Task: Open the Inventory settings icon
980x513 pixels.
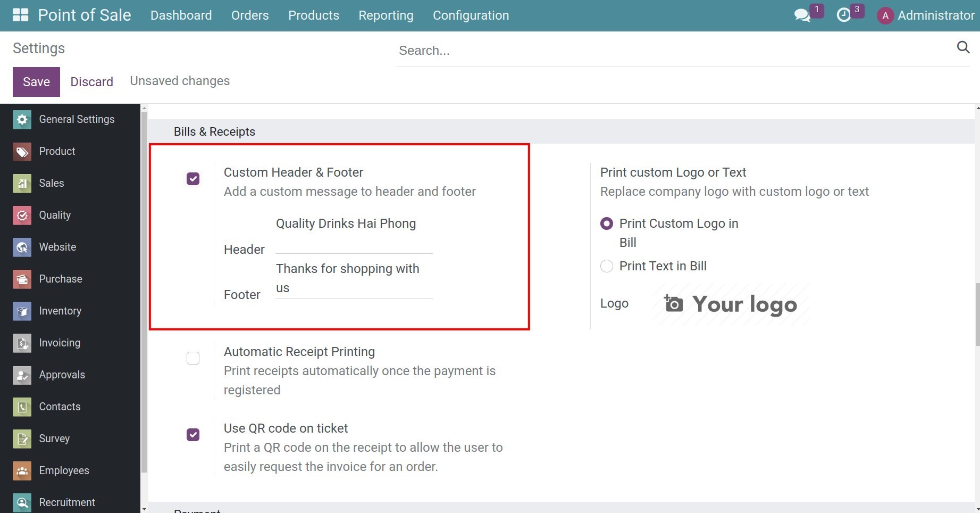Action: 21,311
